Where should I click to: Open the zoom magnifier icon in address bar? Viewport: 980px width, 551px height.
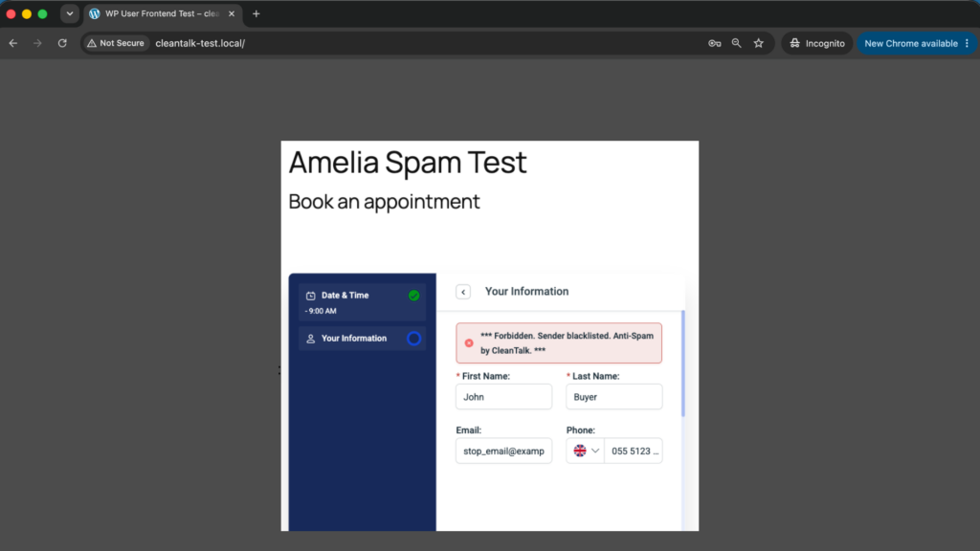click(x=736, y=43)
